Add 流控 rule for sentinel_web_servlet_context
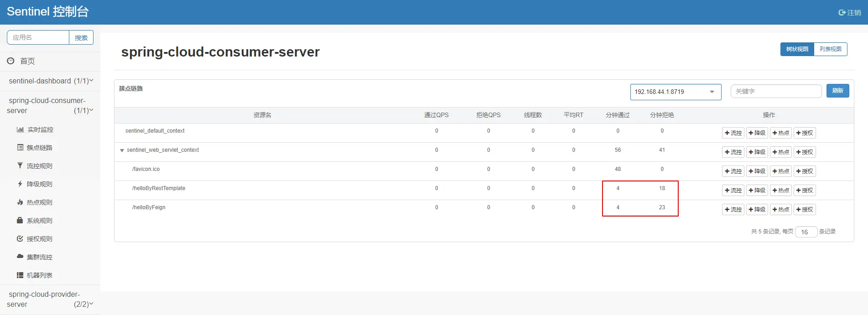The image size is (868, 315). point(733,152)
